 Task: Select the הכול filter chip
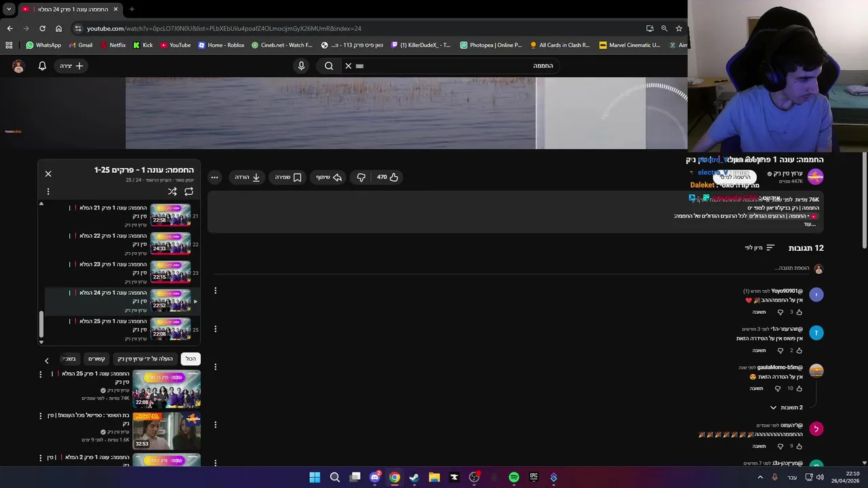[191, 359]
